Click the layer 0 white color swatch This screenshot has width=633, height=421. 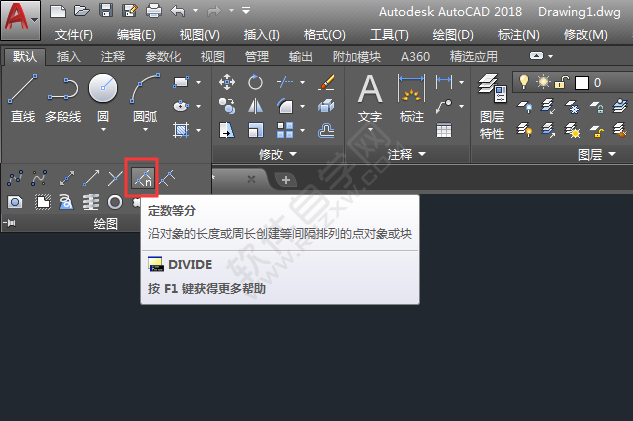click(582, 83)
